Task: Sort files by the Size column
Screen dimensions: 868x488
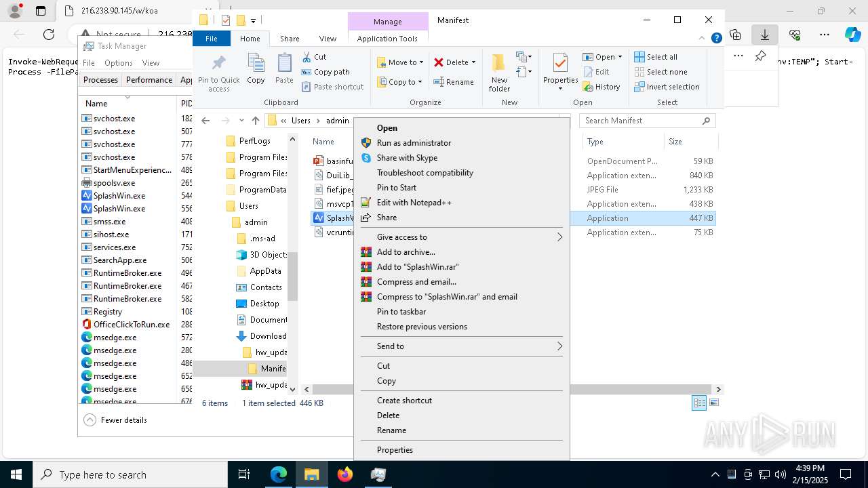Action: click(x=690, y=142)
